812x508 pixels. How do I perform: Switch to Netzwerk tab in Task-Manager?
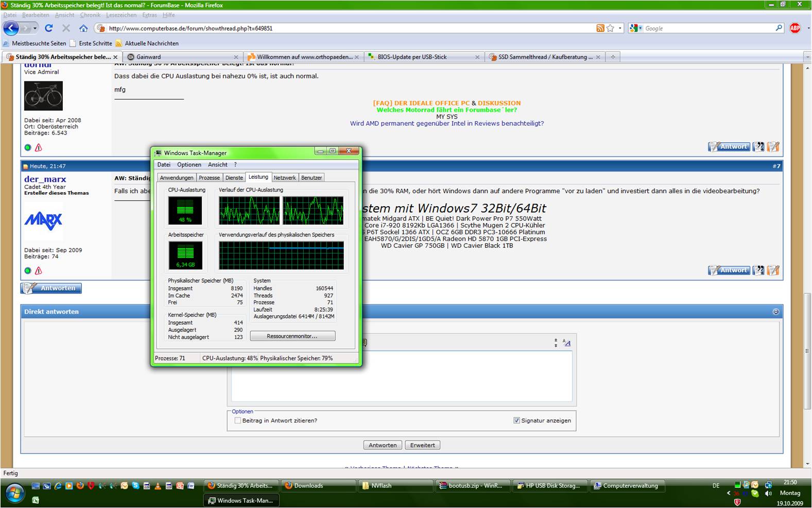point(285,178)
